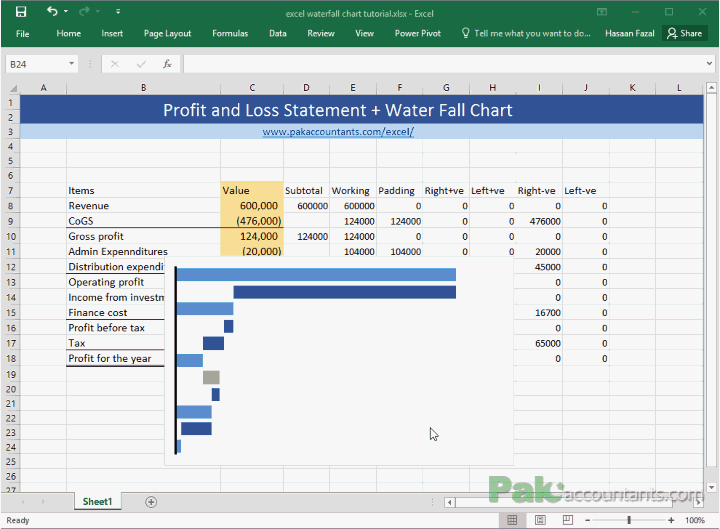Expand the formula bar with chevron
Image resolution: width=720 pixels, height=529 pixels.
[709, 64]
